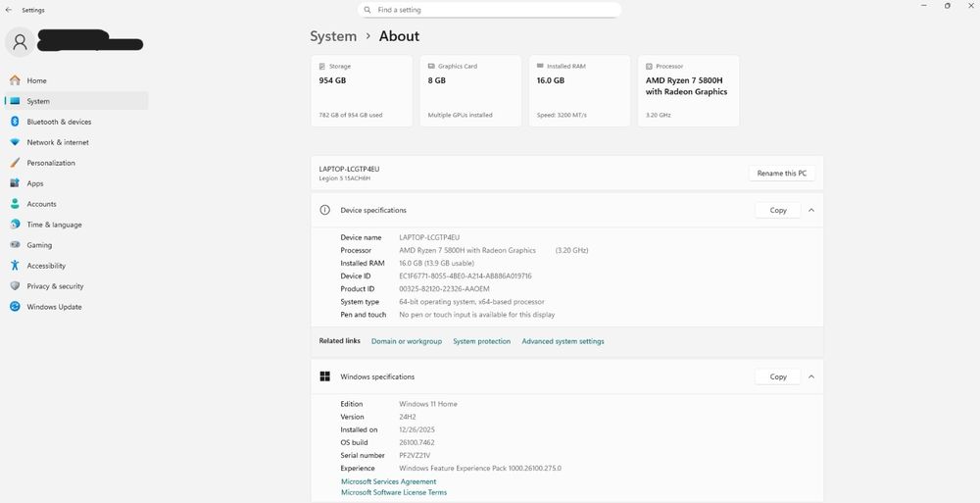980x503 pixels.
Task: Open the Storage 954 GB card
Action: pos(362,91)
